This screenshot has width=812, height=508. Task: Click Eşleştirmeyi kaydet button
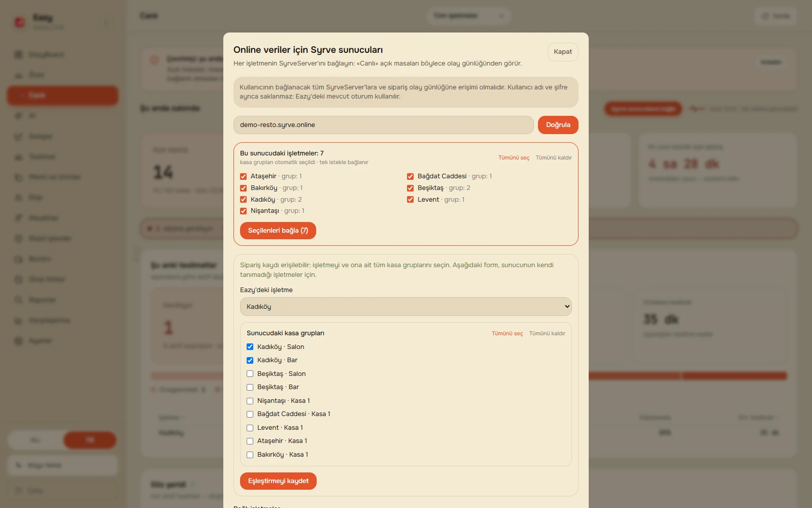(x=278, y=481)
